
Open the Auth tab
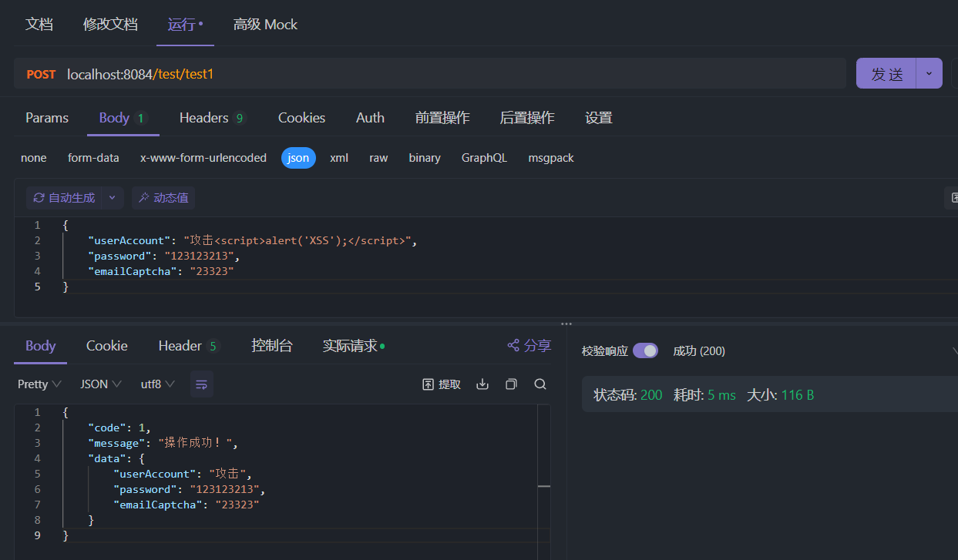click(x=370, y=118)
